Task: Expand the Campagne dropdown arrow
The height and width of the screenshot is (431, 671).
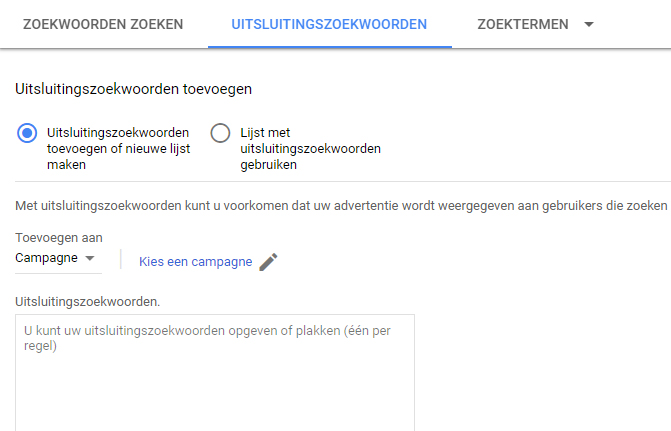Action: pyautogui.click(x=89, y=258)
